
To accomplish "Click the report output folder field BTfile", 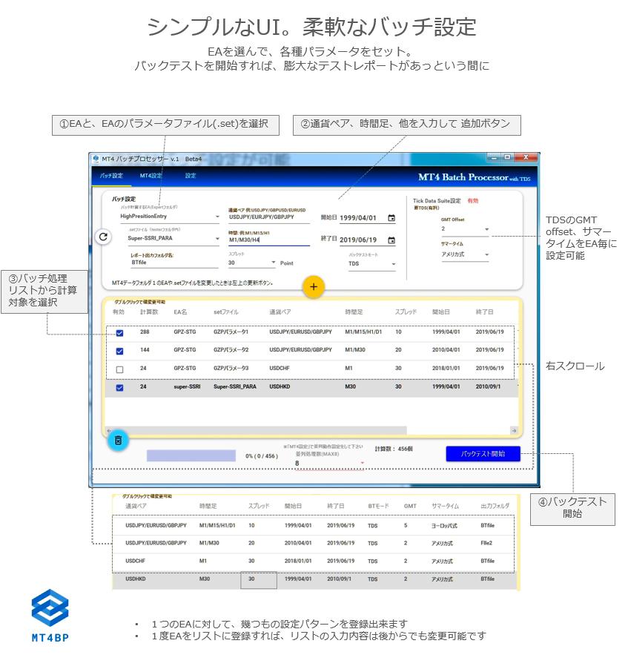I will tap(174, 263).
